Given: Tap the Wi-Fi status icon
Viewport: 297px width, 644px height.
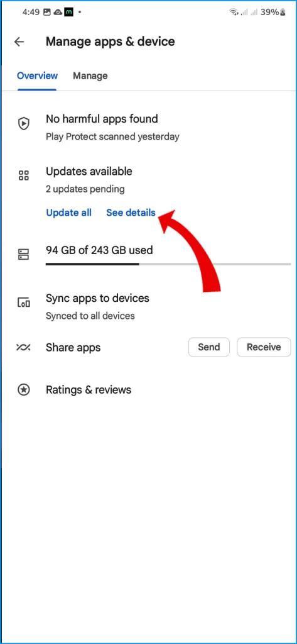Looking at the screenshot, I should pos(234,13).
